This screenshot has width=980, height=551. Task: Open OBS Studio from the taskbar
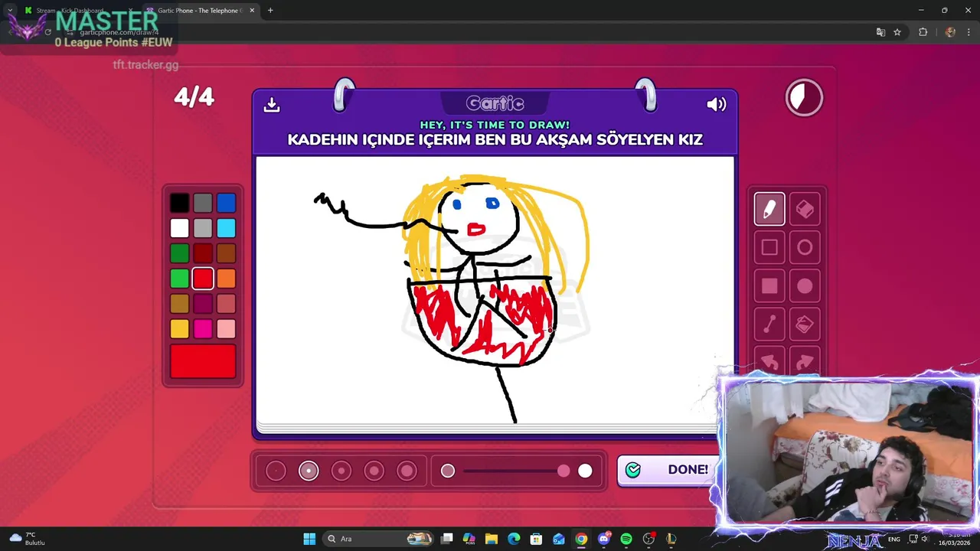tap(649, 539)
